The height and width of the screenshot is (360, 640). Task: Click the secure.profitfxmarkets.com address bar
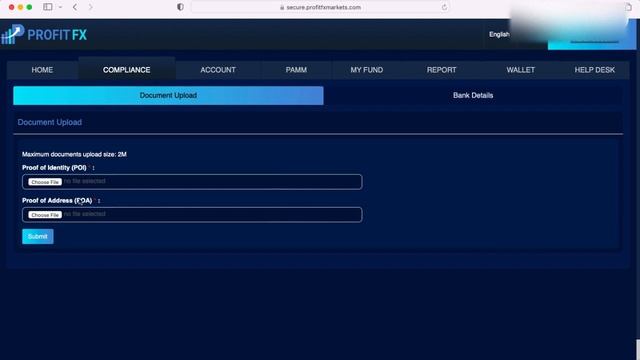coord(320,7)
